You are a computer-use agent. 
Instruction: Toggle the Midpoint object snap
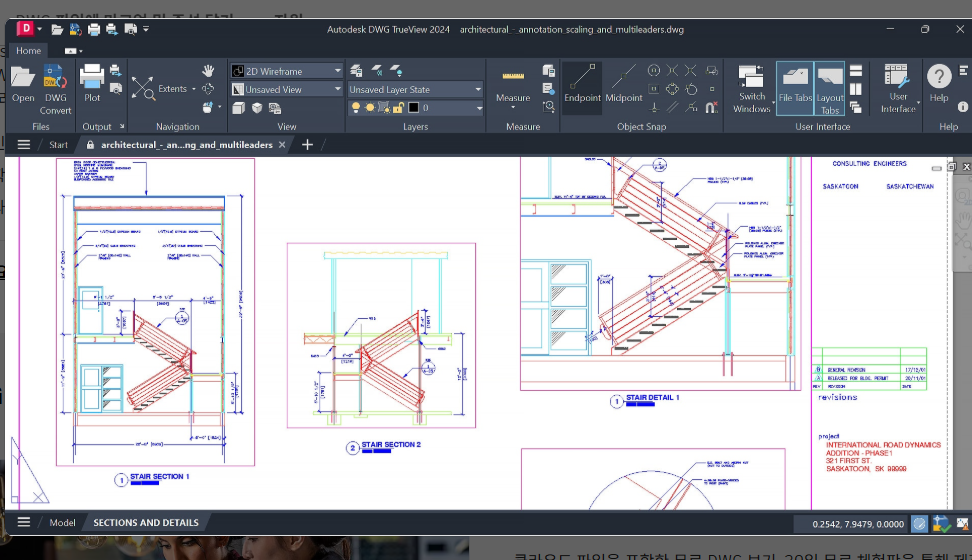[x=624, y=84]
